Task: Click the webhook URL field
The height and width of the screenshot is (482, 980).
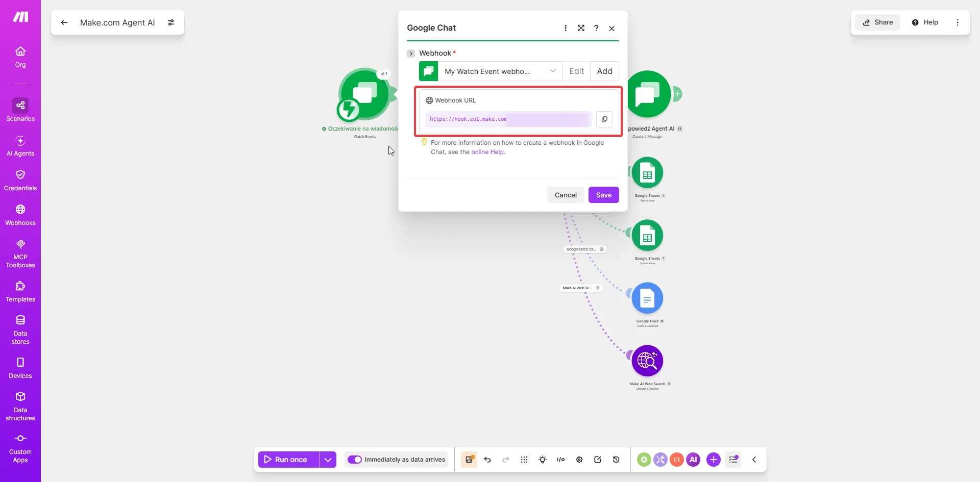Action: point(508,119)
